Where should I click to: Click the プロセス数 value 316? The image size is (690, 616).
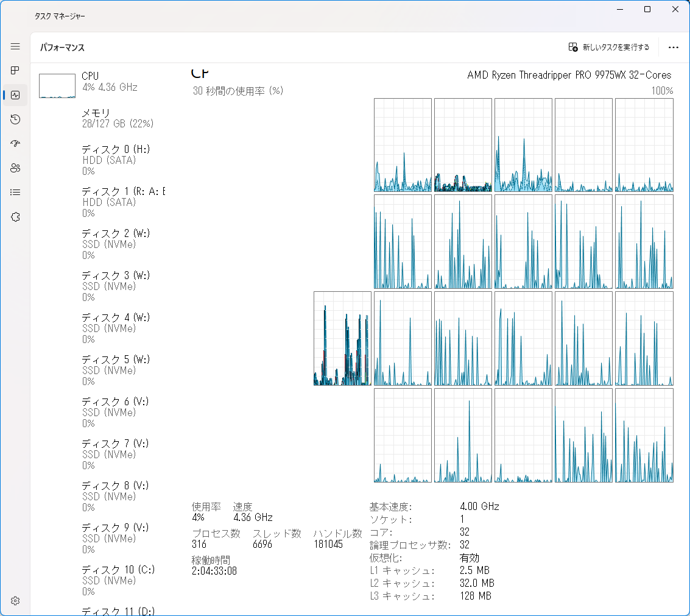[x=199, y=544]
